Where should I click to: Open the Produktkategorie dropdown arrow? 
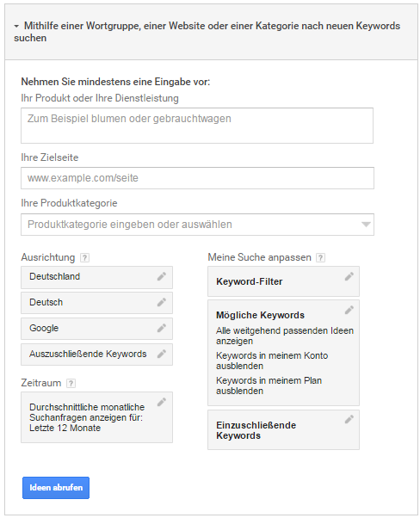pyautogui.click(x=366, y=225)
